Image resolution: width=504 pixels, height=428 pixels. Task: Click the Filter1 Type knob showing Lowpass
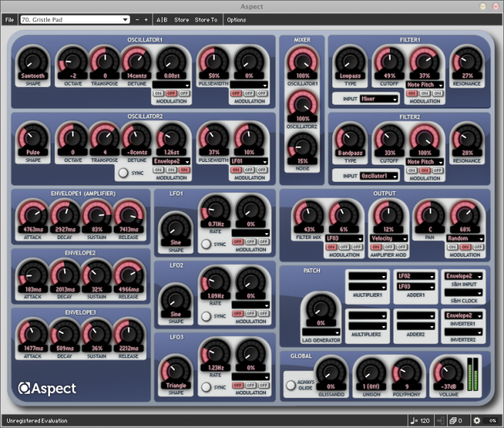pos(351,62)
